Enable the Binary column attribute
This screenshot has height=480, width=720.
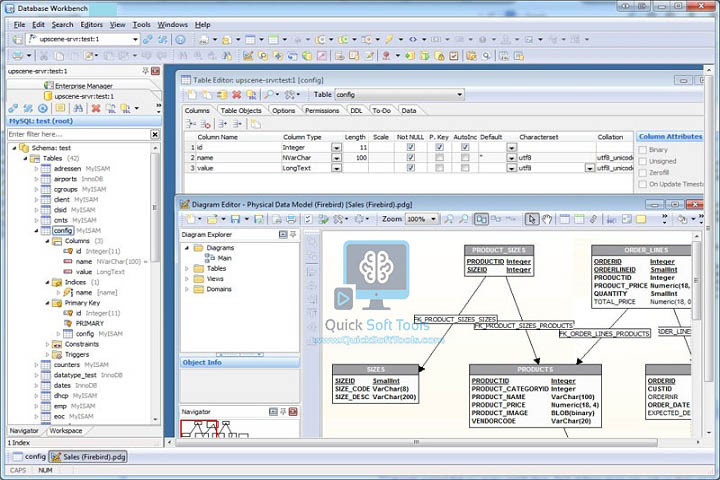point(643,150)
